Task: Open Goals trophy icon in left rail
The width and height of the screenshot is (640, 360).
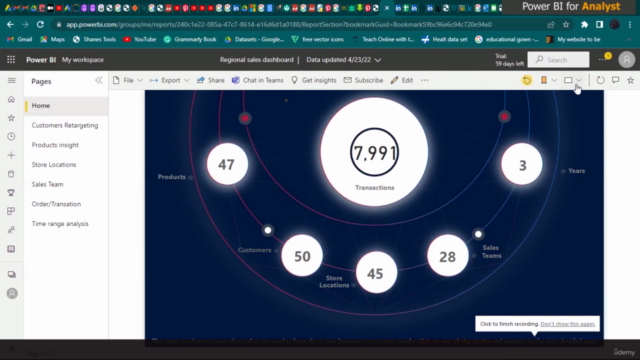Action: point(11,193)
